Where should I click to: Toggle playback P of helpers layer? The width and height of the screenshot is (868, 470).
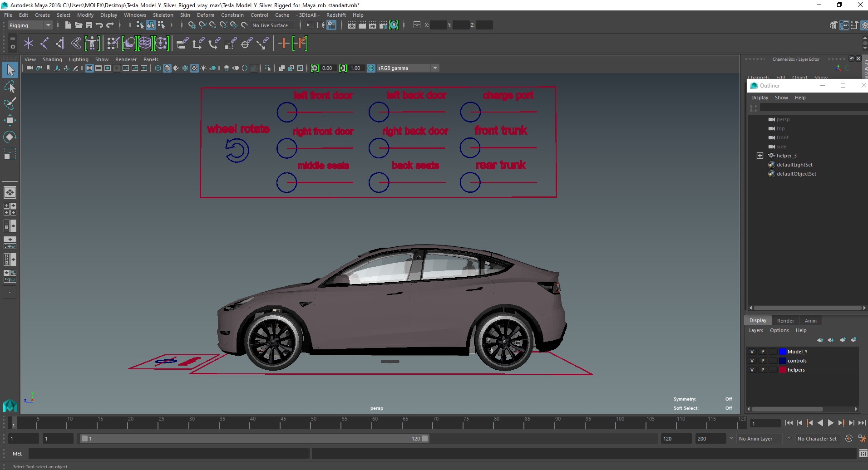coord(763,370)
